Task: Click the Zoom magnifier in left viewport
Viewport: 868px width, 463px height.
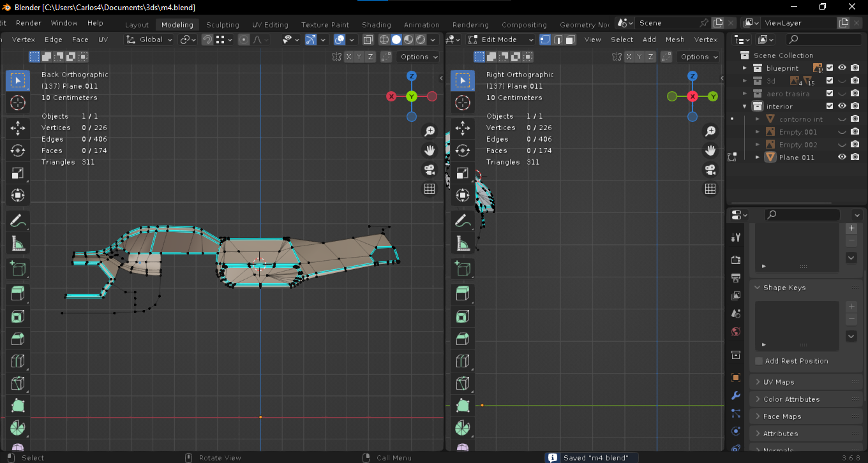Action: click(x=430, y=131)
